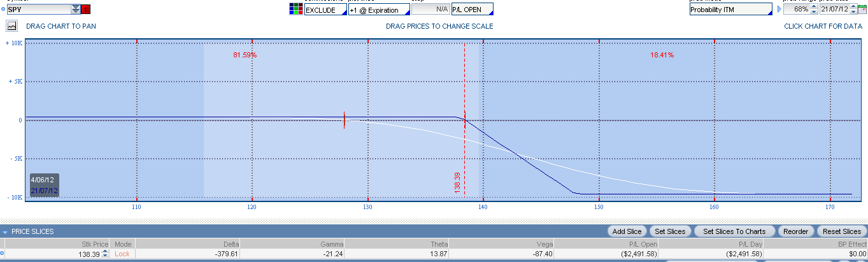
Task: Click the Reset Slices button
Action: coord(842,231)
